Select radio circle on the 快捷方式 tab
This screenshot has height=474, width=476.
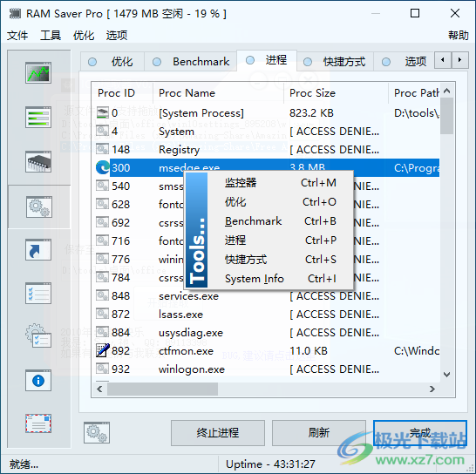pyautogui.click(x=308, y=62)
